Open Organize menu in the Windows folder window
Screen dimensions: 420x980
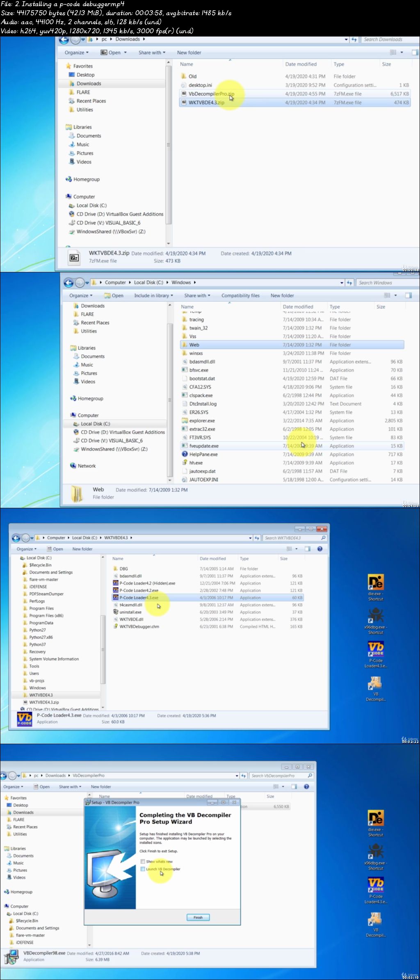[x=81, y=295]
